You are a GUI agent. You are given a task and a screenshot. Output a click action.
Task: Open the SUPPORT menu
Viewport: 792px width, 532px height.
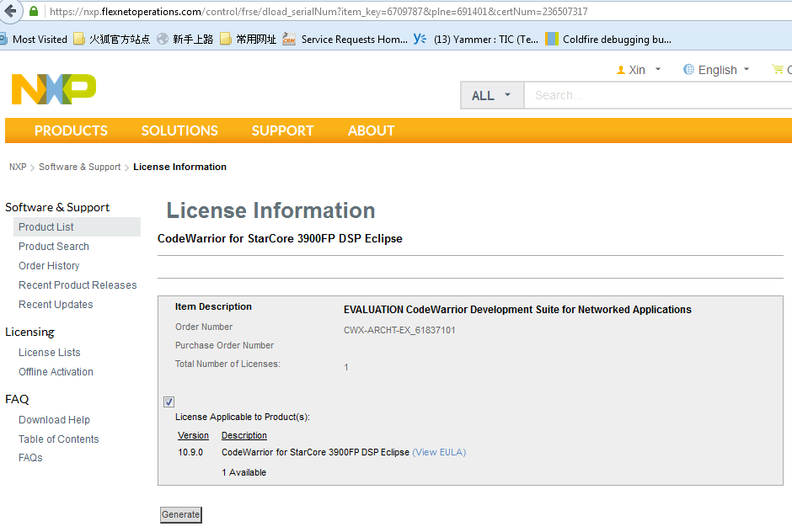[283, 130]
